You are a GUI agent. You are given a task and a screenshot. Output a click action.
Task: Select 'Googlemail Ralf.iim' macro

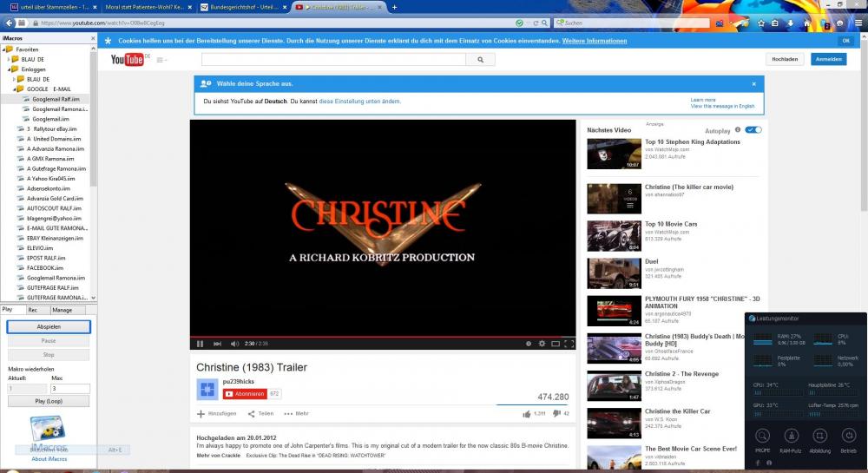[56, 99]
